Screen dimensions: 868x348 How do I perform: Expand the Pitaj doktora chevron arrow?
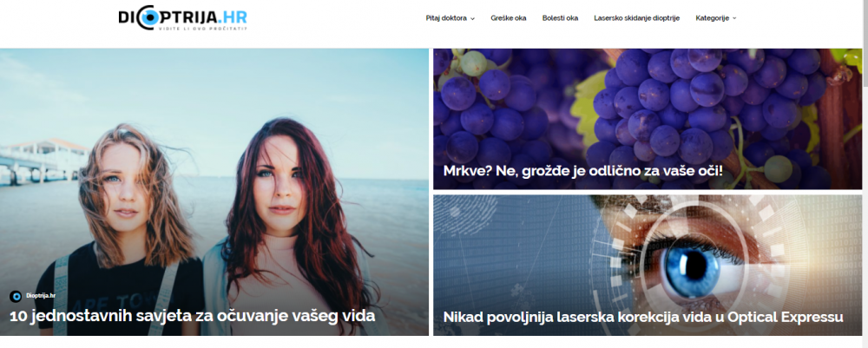472,18
